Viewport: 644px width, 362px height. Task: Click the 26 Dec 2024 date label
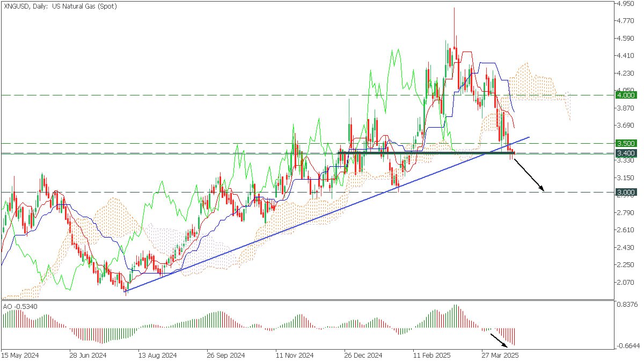(x=363, y=355)
